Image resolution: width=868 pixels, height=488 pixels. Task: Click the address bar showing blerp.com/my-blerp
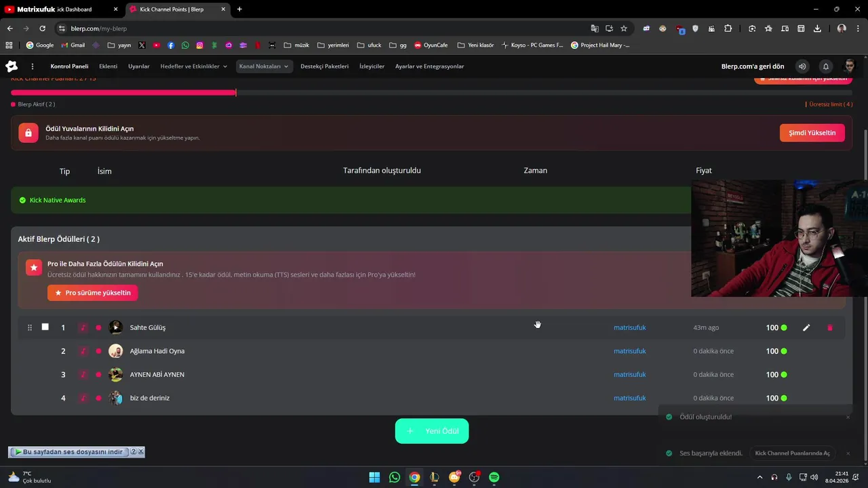325,28
